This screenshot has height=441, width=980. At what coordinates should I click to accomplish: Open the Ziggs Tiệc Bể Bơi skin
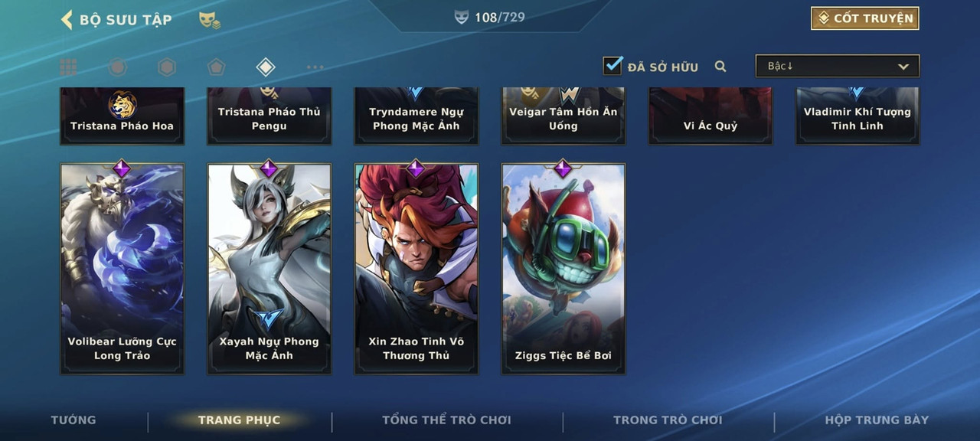tap(563, 269)
